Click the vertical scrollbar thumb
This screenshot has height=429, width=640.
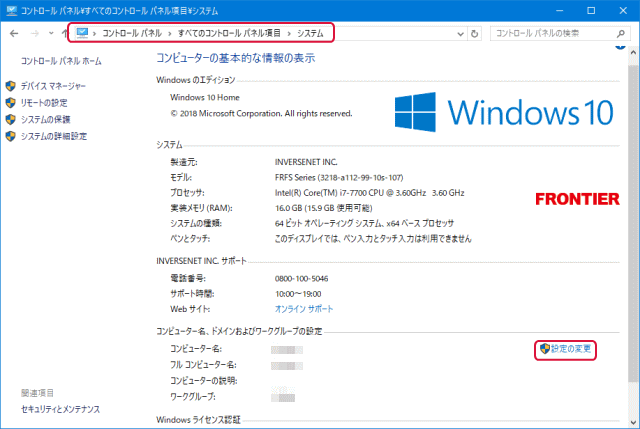pyautogui.click(x=633, y=222)
